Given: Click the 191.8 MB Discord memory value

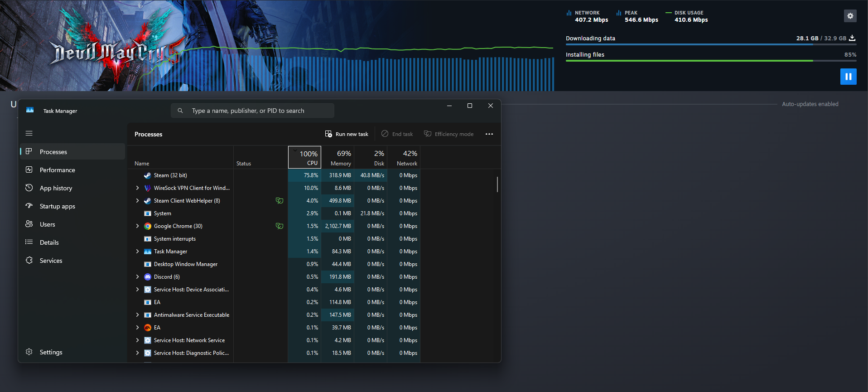Looking at the screenshot, I should (340, 277).
